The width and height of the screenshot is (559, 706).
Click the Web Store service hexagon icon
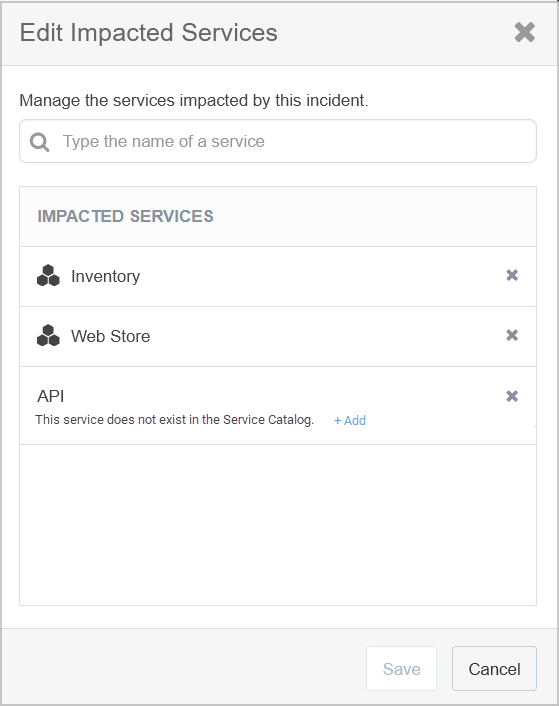pos(48,335)
